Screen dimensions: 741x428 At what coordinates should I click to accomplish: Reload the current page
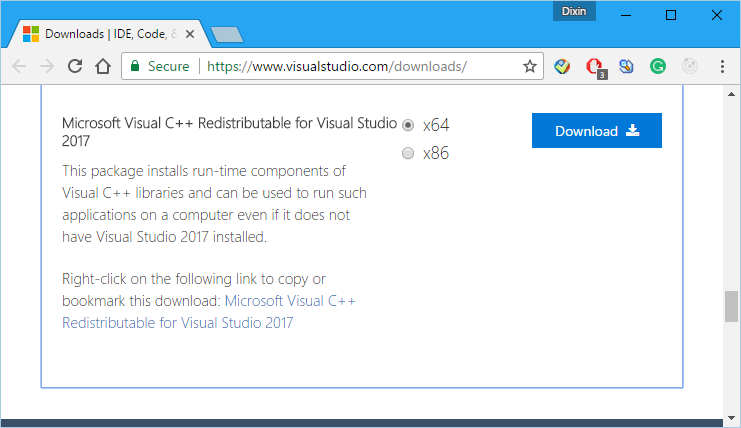(75, 66)
